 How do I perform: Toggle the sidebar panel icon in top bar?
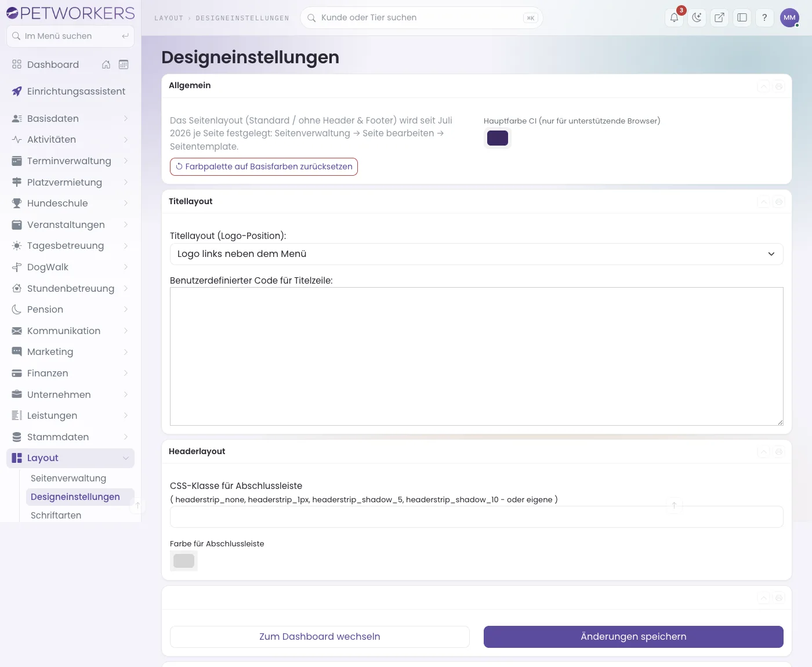[x=742, y=17]
